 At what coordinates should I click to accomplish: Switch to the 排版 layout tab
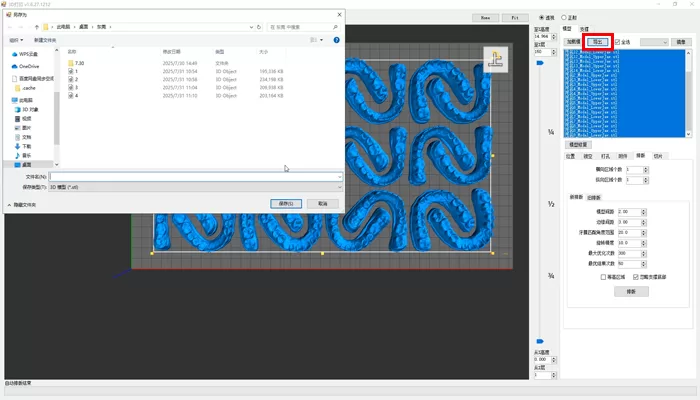[641, 156]
